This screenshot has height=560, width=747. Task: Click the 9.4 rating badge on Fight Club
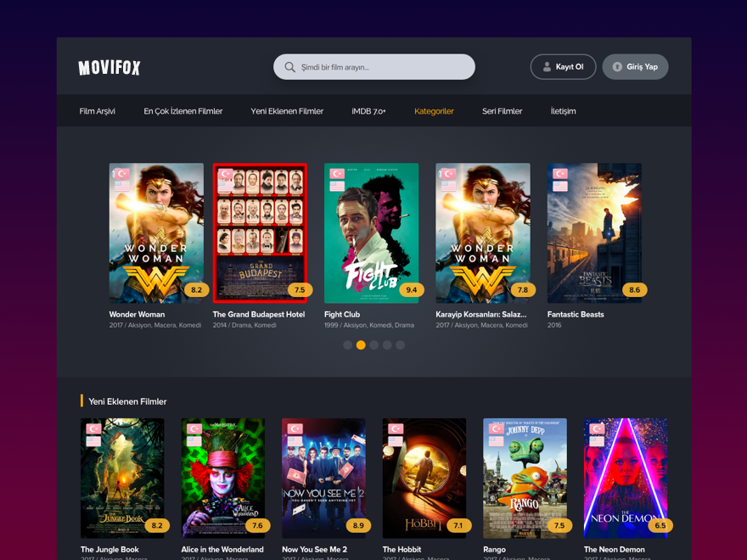(x=411, y=289)
